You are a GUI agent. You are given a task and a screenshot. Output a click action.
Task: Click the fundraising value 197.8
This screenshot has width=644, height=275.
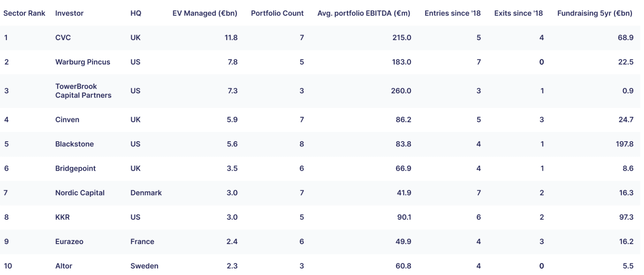(x=625, y=144)
